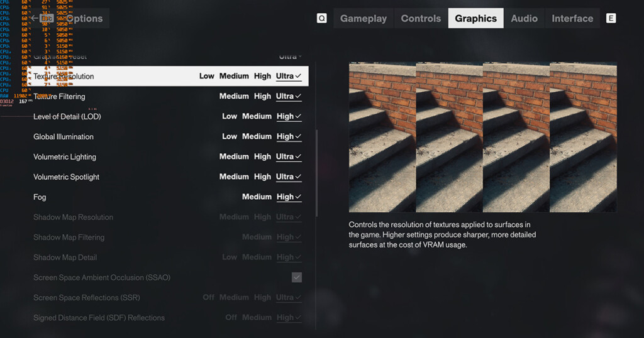Set Volumetric Lighting to Ultra
The image size is (644, 338).
pyautogui.click(x=289, y=156)
